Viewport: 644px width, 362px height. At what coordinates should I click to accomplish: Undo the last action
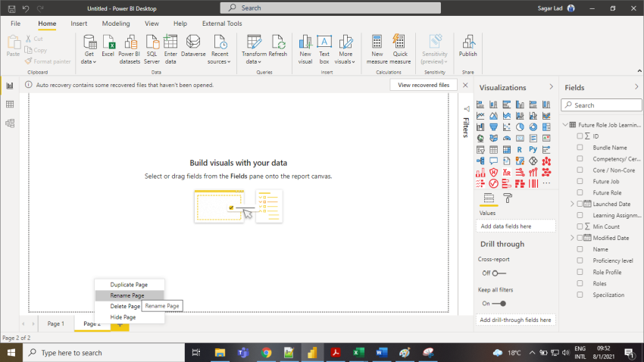tap(26, 8)
